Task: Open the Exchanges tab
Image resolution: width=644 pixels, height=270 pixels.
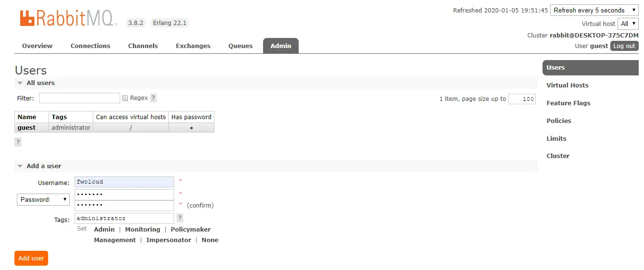Action: 193,46
